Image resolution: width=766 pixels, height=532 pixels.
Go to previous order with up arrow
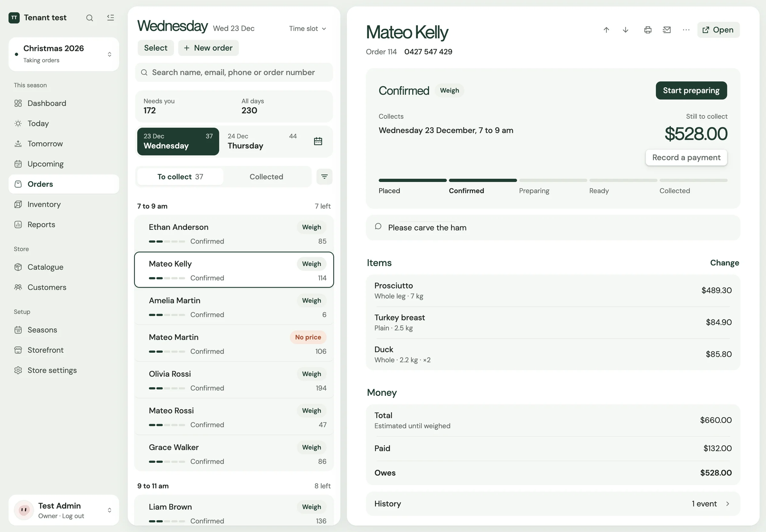606,30
